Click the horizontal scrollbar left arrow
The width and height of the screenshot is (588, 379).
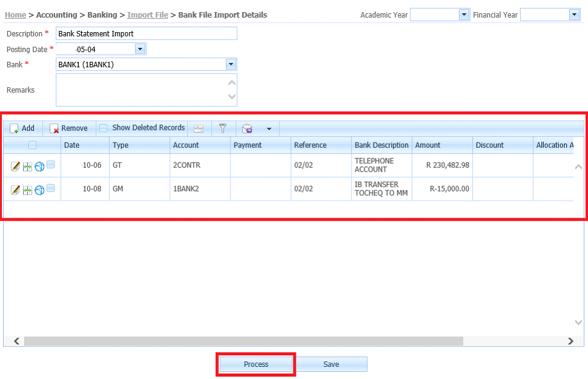(16, 341)
